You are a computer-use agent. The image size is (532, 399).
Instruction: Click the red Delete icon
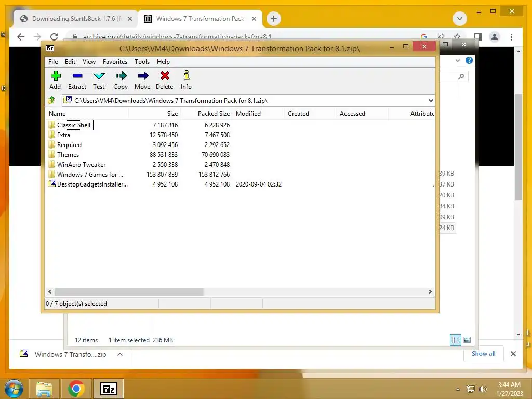point(165,80)
